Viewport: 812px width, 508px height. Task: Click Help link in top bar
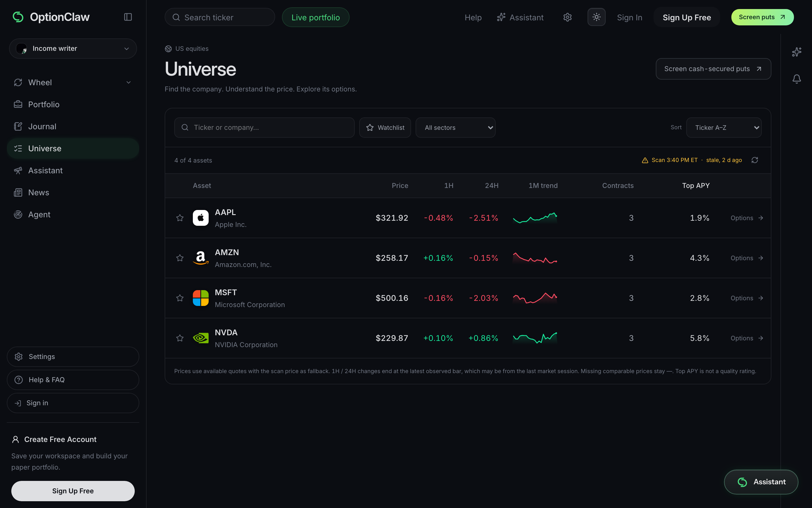pos(473,17)
